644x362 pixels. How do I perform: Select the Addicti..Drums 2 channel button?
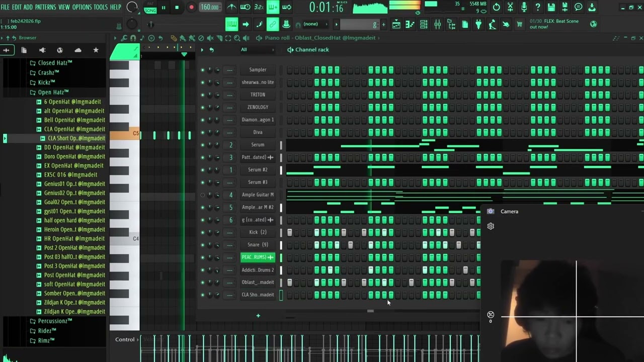point(258,270)
